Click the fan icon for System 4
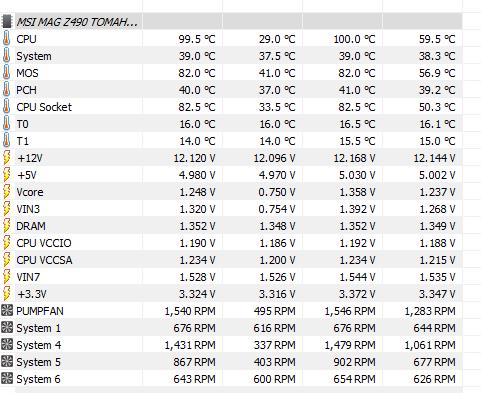 pyautogui.click(x=7, y=345)
